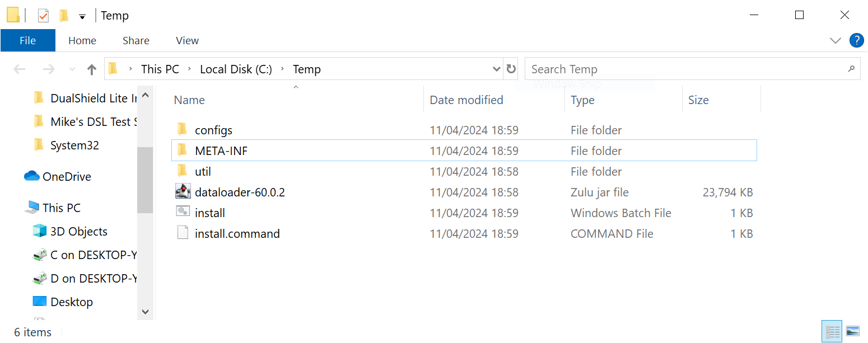The width and height of the screenshot is (868, 343).
Task: Click the Properties quick access icon
Action: click(x=44, y=16)
